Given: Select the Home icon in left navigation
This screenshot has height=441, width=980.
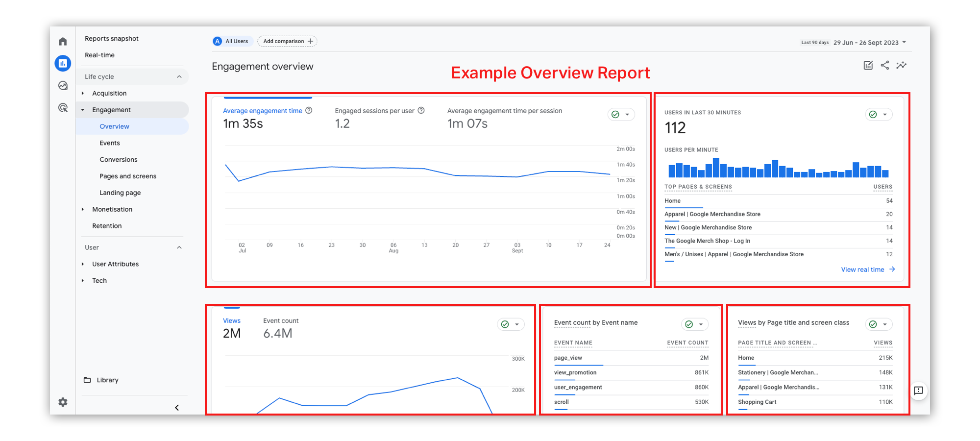Looking at the screenshot, I should [x=62, y=41].
